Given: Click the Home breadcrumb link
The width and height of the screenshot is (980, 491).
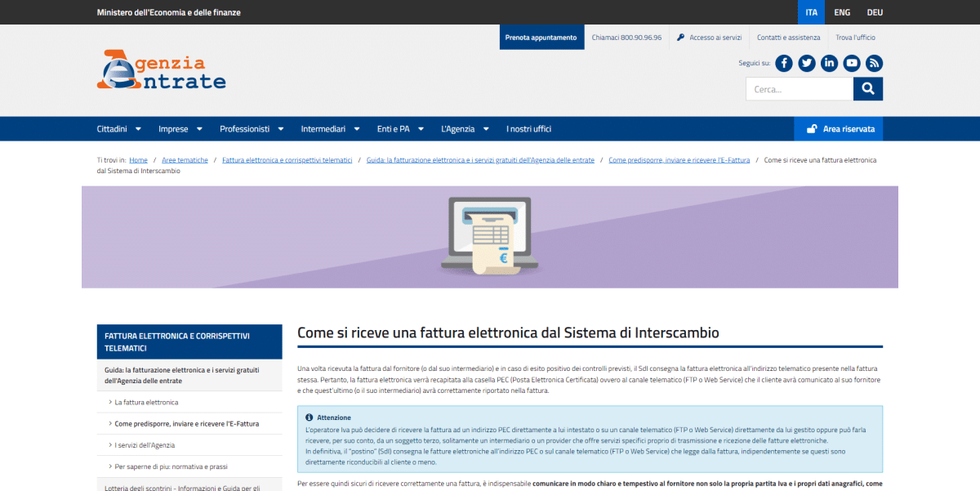Looking at the screenshot, I should click(x=138, y=160).
